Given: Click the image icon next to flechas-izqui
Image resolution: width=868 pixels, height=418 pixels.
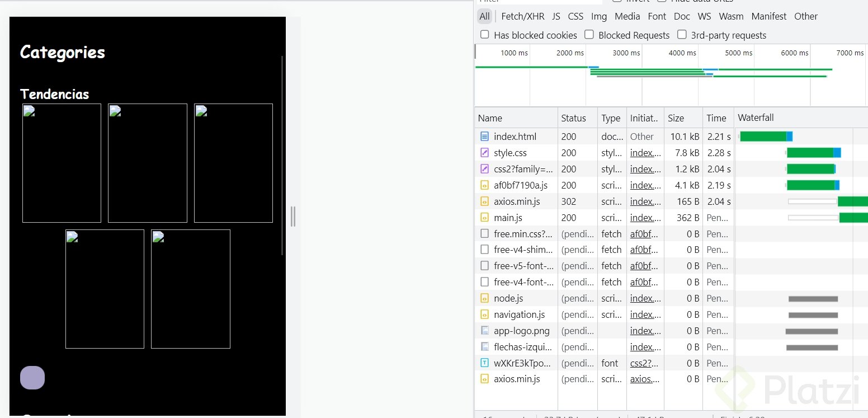Looking at the screenshot, I should [x=484, y=347].
